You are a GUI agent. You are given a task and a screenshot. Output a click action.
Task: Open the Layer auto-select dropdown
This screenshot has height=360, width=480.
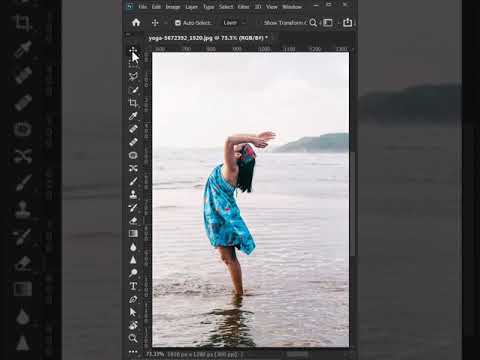pyautogui.click(x=235, y=23)
